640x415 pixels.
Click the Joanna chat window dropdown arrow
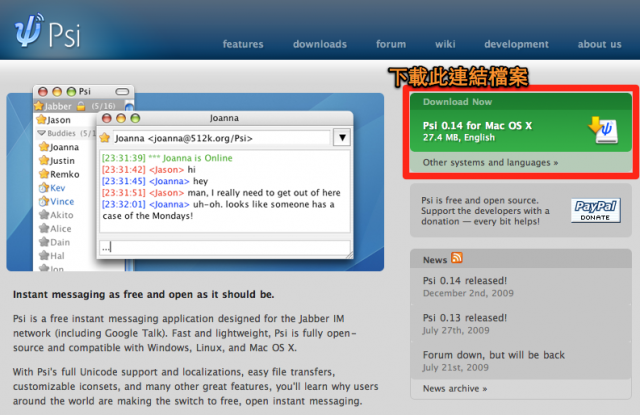coord(342,138)
